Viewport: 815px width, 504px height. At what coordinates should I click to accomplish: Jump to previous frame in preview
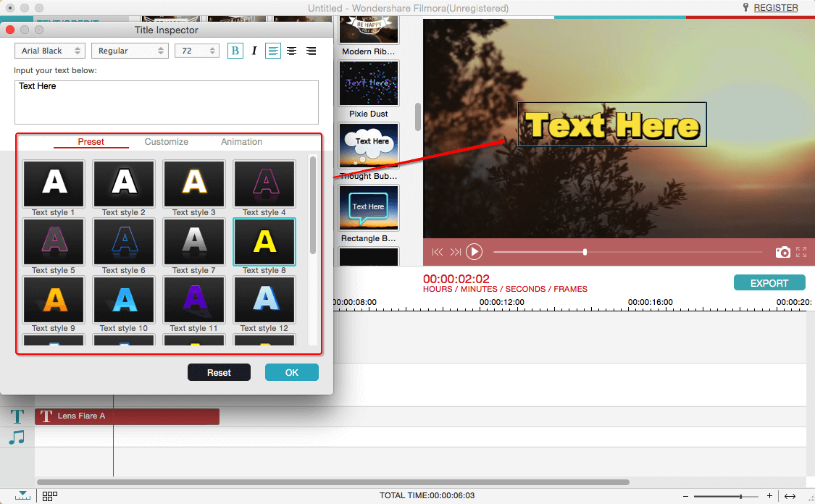(x=437, y=252)
